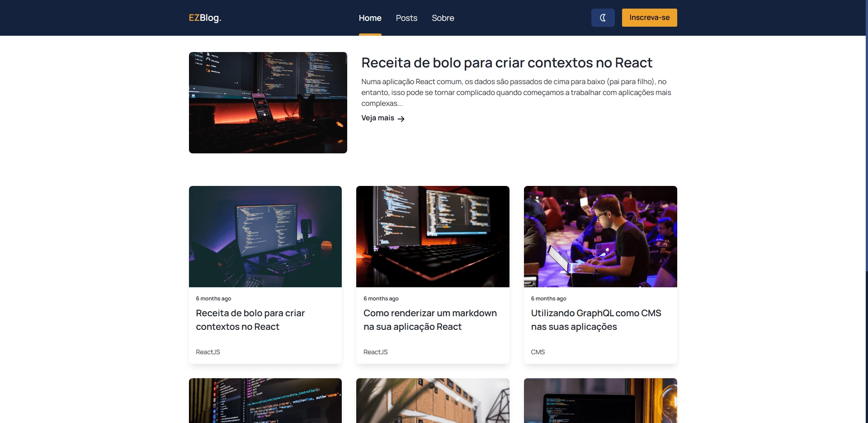Toggle dark mode using the moon icon
This screenshot has width=868, height=423.
click(603, 18)
